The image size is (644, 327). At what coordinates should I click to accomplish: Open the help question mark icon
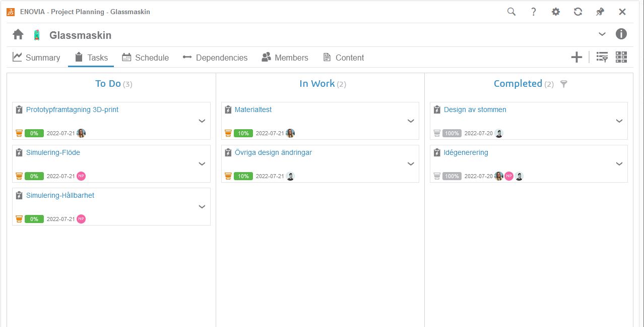pyautogui.click(x=534, y=12)
